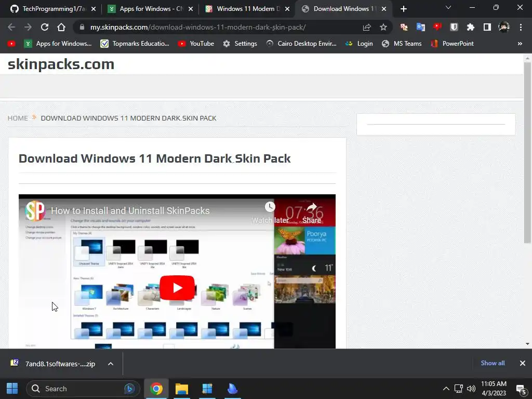Open the Settings bookmark
The image size is (532, 399).
point(240,44)
